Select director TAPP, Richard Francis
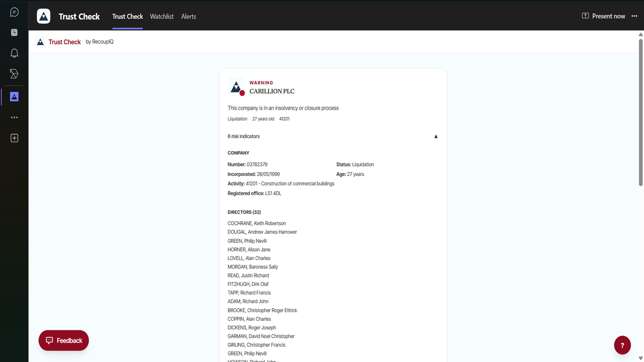Screen dimensions: 644x362 249,293
